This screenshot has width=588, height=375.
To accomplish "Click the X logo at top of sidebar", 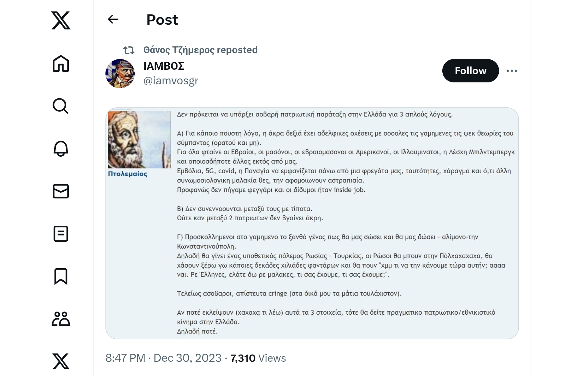I will 61,20.
